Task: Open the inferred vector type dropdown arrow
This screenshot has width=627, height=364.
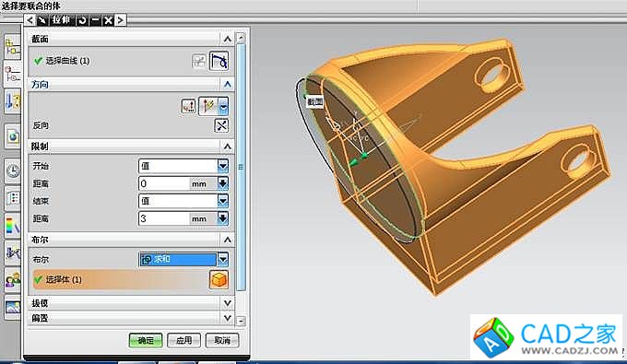Action: 223,106
